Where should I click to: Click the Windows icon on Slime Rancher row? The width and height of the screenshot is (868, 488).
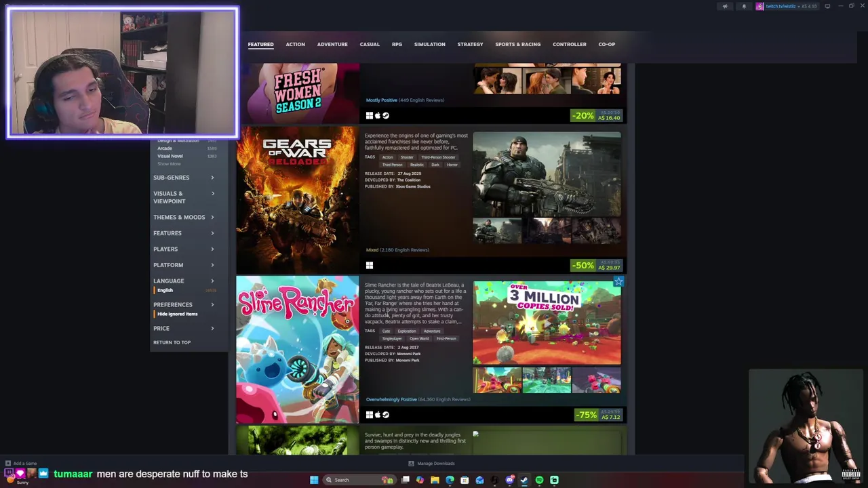(x=370, y=415)
